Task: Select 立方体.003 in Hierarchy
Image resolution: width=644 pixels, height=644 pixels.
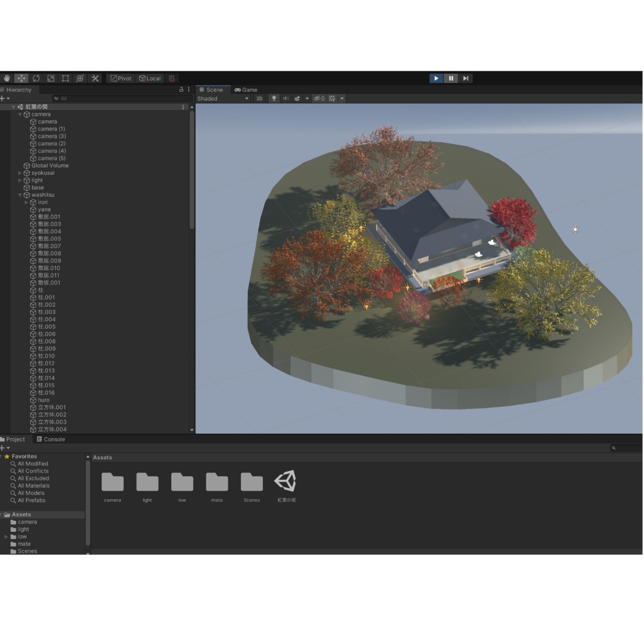Action: click(x=52, y=422)
